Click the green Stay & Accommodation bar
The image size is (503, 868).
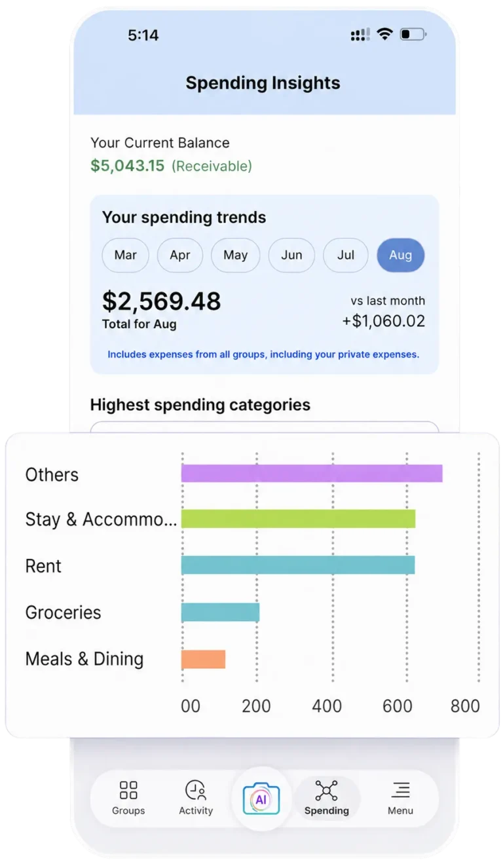click(x=298, y=519)
